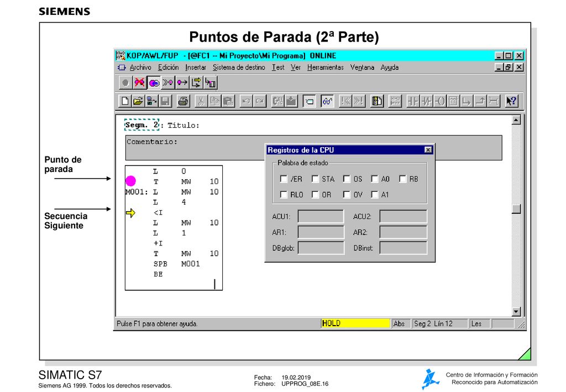Click the DBinst register field

click(x=403, y=248)
